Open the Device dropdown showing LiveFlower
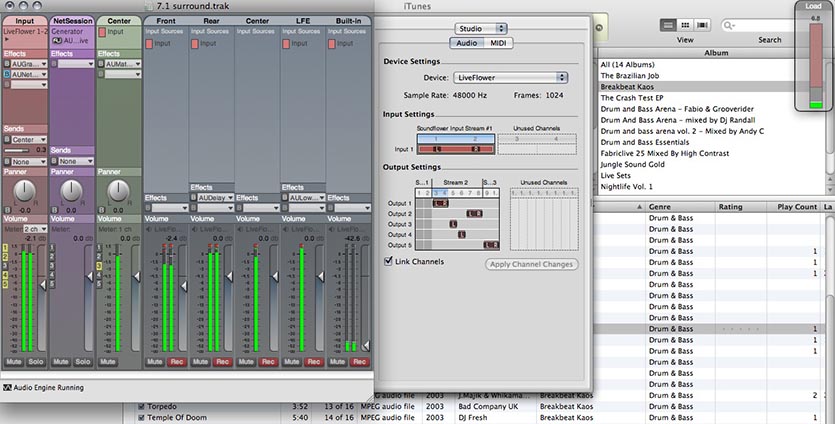This screenshot has height=424, width=835. tap(509, 77)
